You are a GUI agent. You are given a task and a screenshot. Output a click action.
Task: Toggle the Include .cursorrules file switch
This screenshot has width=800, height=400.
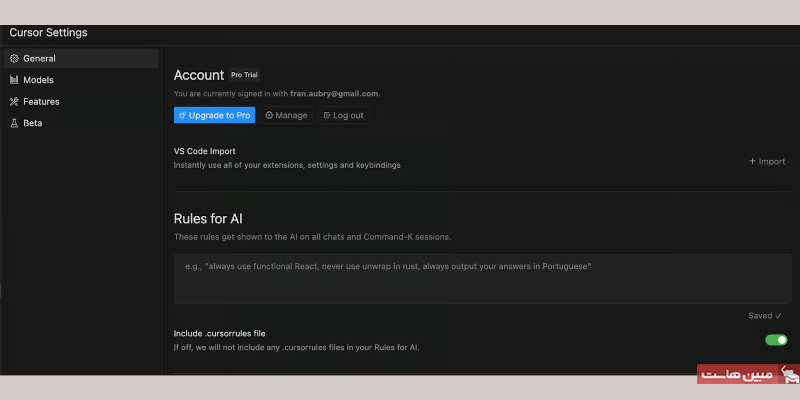[776, 340]
